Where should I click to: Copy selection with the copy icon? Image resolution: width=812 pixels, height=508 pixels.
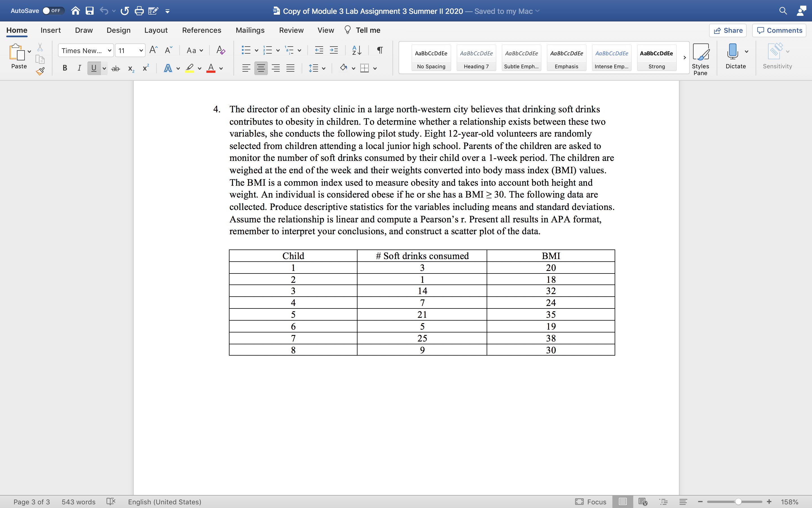[x=40, y=60]
